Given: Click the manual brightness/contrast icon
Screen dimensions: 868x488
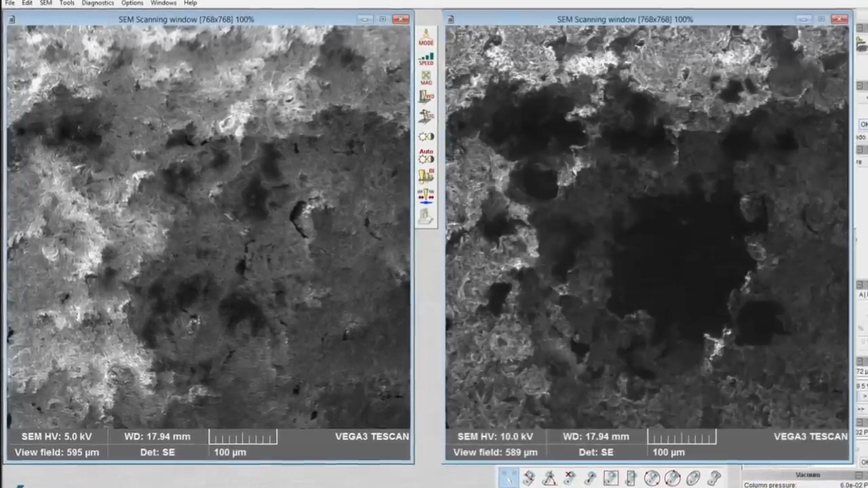Looking at the screenshot, I should pyautogui.click(x=426, y=136).
